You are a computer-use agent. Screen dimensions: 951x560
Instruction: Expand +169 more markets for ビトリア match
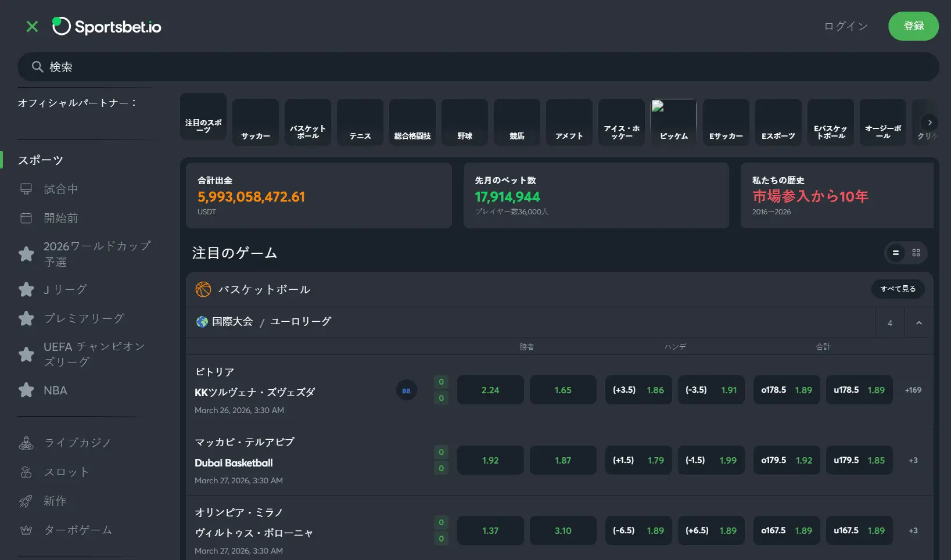913,390
